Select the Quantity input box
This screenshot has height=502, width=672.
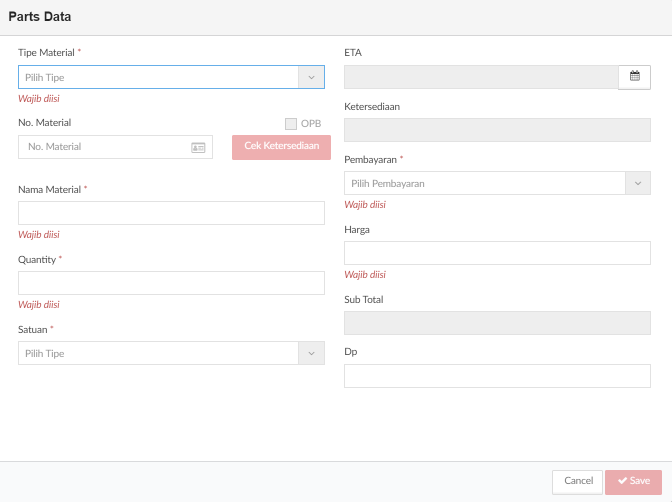pyautogui.click(x=171, y=283)
